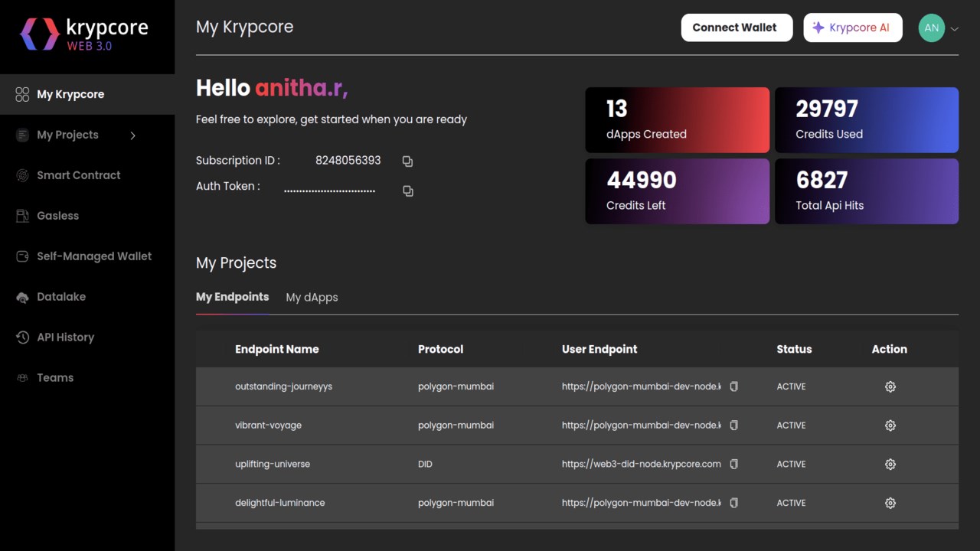Select the My Endpoints tab
980x551 pixels.
tap(232, 297)
